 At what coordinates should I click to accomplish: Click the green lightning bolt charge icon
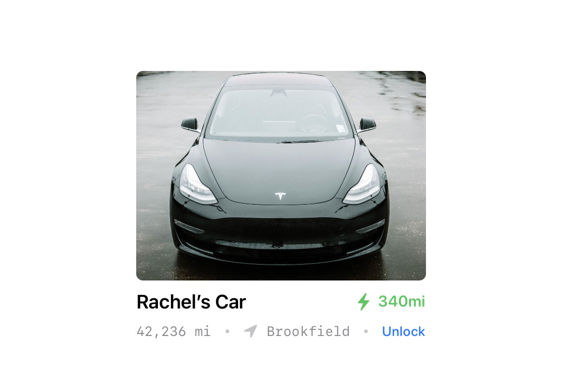(x=363, y=302)
